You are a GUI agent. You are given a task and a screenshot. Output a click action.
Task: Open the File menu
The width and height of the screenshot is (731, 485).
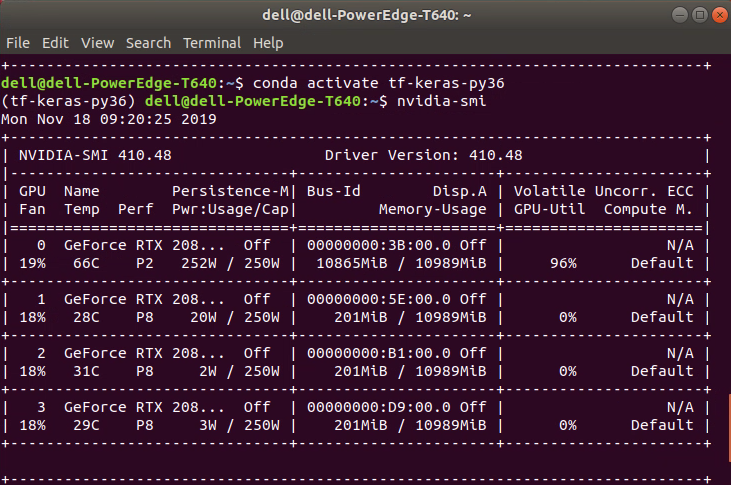coord(18,43)
